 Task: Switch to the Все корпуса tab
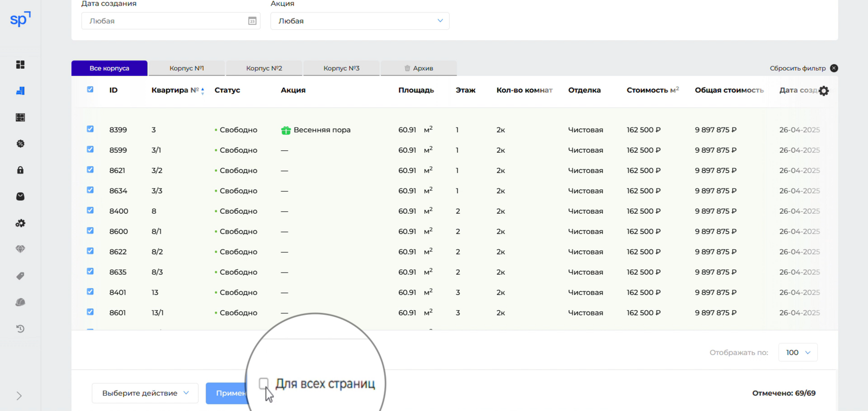pos(109,68)
